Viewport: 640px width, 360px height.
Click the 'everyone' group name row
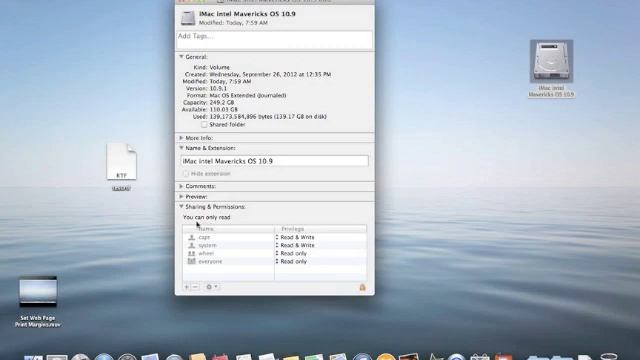[210, 261]
